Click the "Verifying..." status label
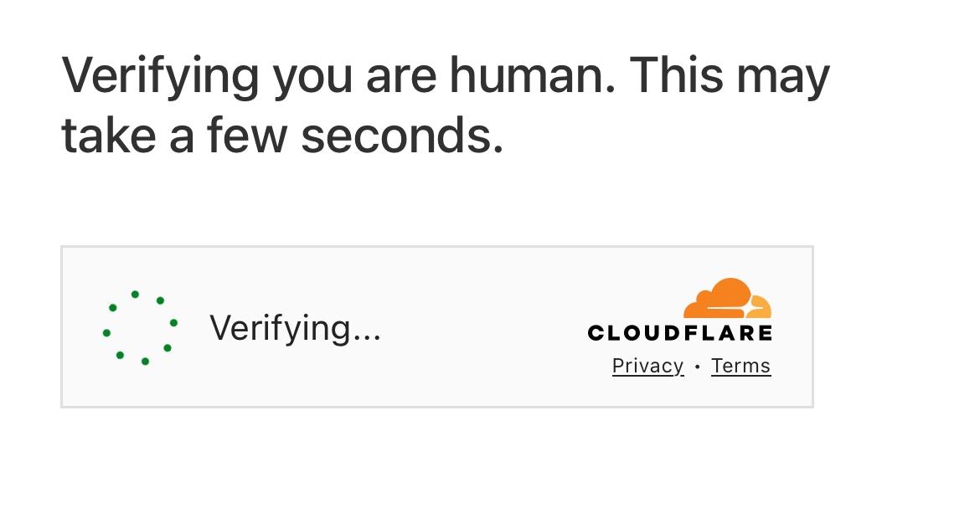This screenshot has height=508, width=980. pyautogui.click(x=295, y=327)
